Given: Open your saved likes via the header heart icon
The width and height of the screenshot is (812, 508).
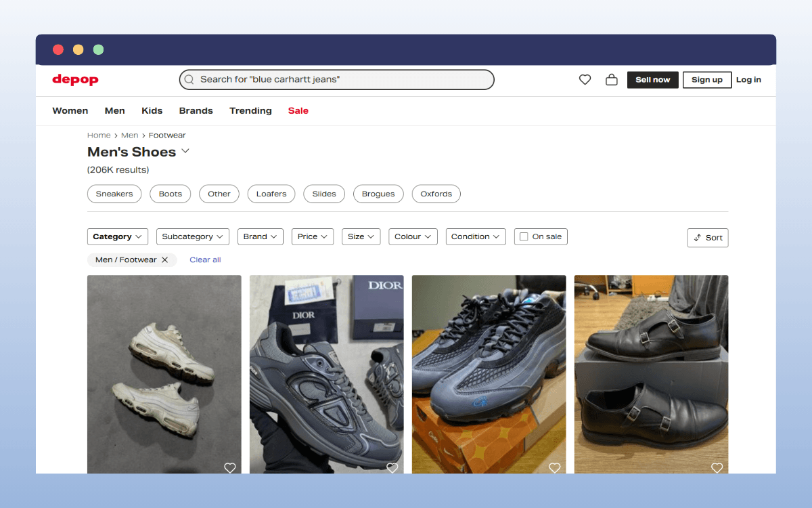Looking at the screenshot, I should click(585, 79).
